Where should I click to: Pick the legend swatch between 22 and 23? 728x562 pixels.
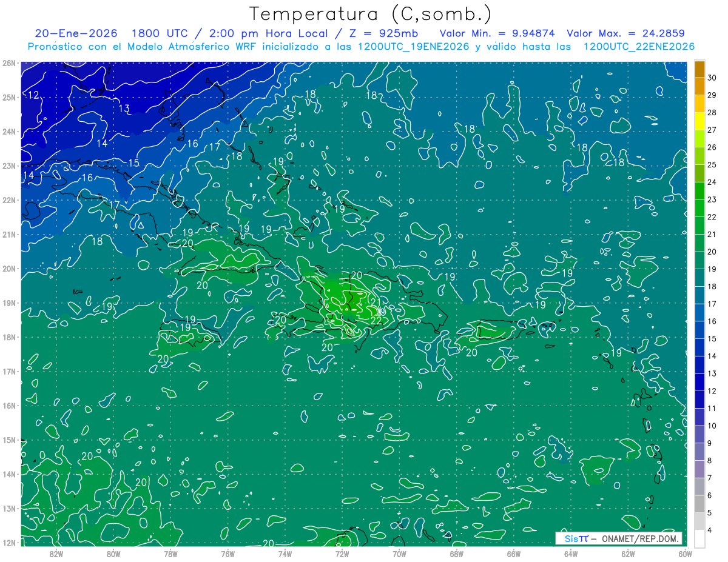tap(699, 208)
